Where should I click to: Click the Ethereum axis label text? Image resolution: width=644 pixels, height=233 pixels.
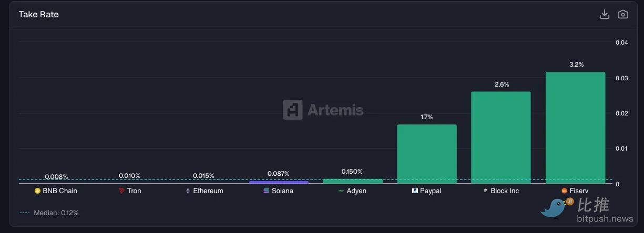(x=208, y=191)
